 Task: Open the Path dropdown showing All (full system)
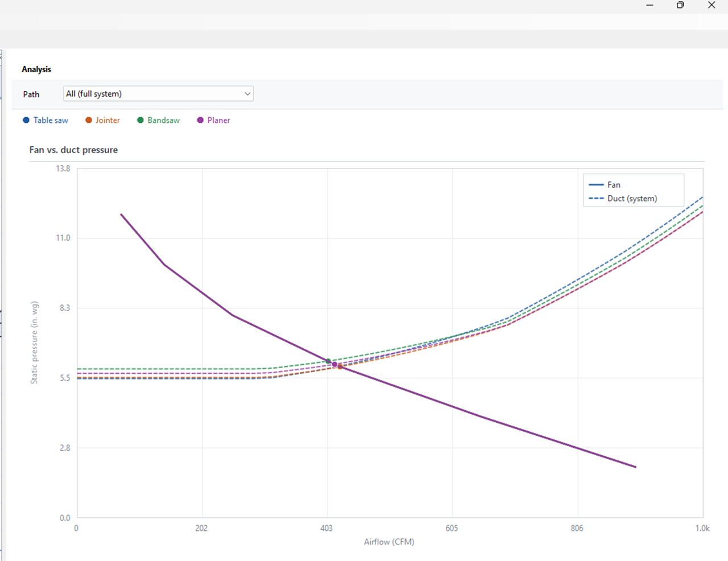click(x=158, y=94)
